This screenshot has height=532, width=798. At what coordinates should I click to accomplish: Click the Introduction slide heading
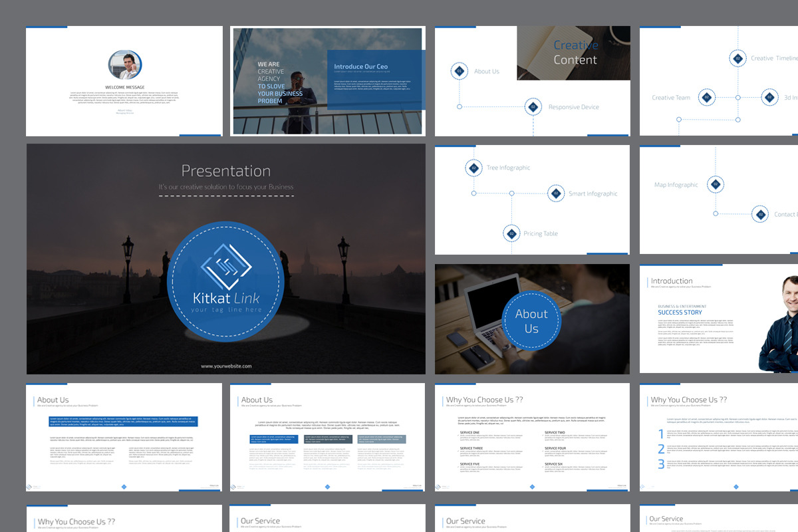[x=672, y=281]
